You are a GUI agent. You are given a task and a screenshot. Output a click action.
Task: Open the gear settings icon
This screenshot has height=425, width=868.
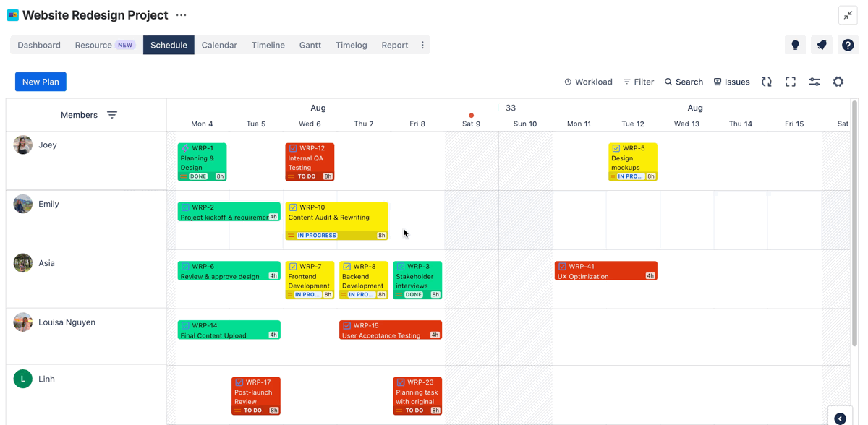pyautogui.click(x=838, y=82)
